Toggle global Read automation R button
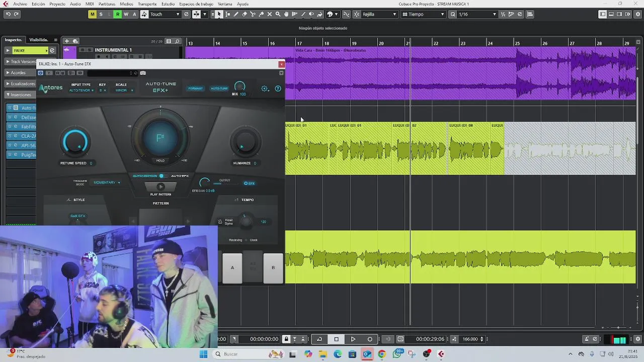644x362 pixels. tap(118, 14)
